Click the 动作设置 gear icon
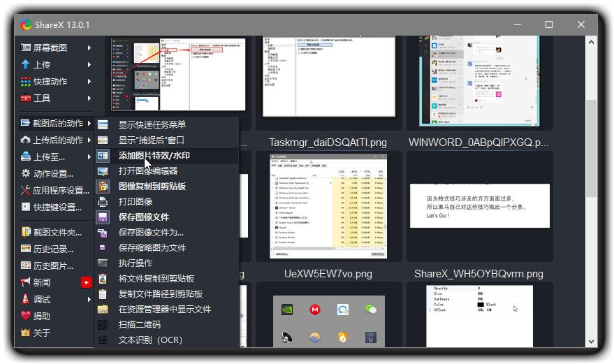This screenshot has width=614, height=364. [x=25, y=173]
